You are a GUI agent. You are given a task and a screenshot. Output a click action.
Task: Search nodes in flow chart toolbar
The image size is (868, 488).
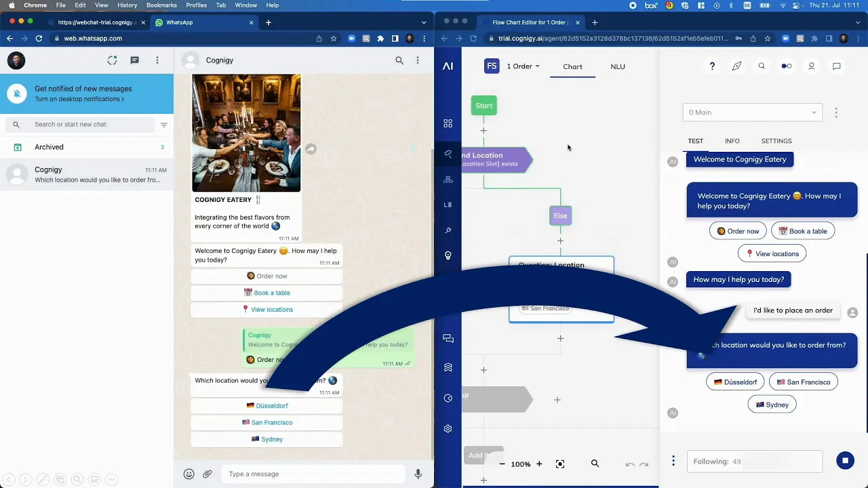click(595, 464)
